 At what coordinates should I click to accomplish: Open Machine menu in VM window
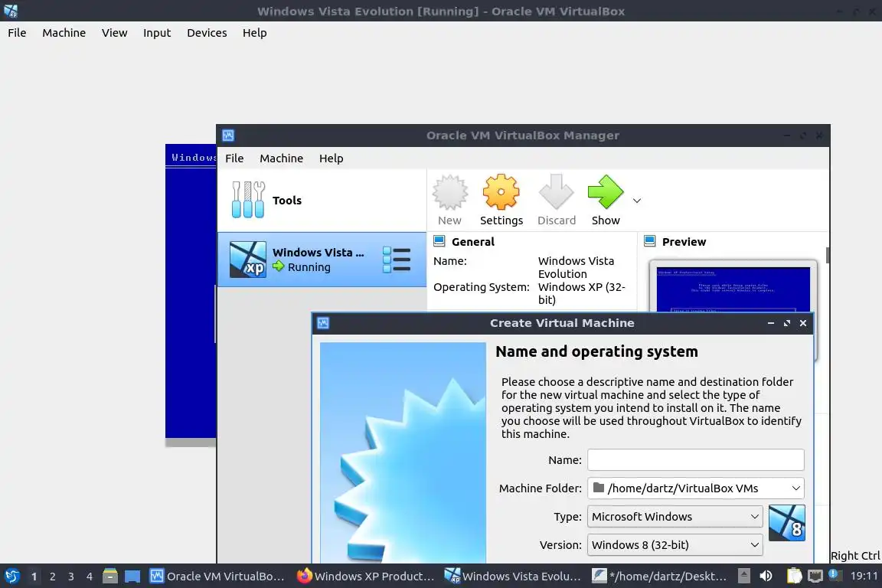pyautogui.click(x=64, y=33)
